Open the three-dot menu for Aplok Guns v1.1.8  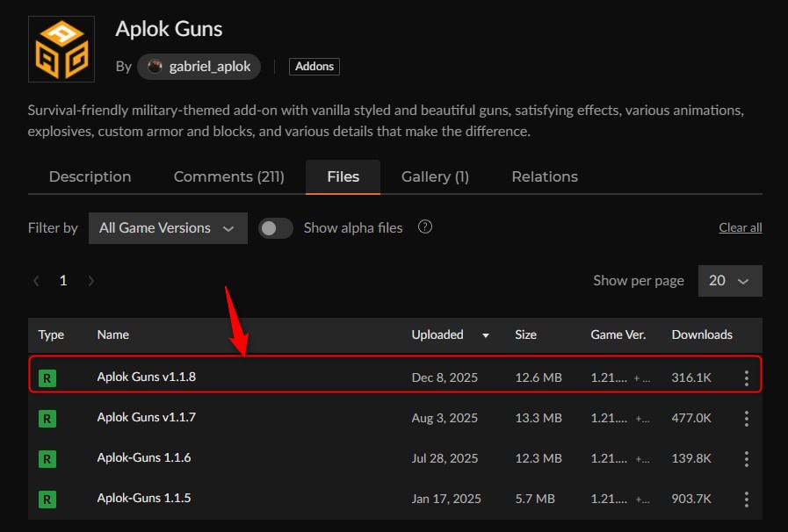[x=746, y=376]
